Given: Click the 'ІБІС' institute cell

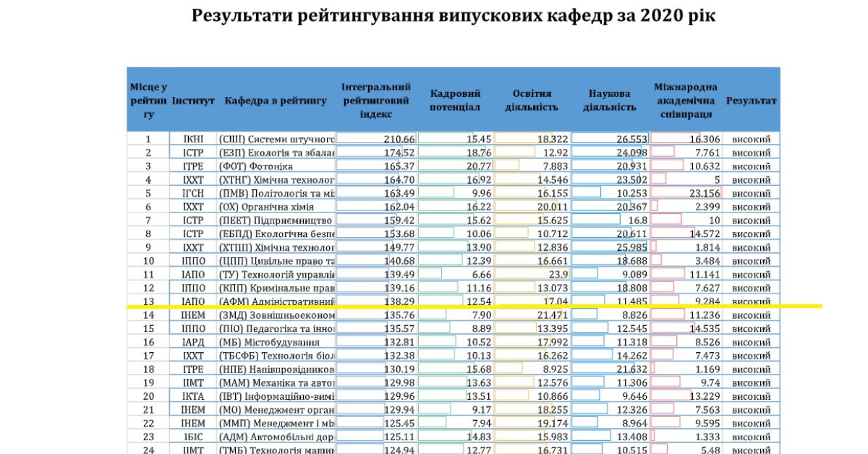Looking at the screenshot, I should 193,437.
